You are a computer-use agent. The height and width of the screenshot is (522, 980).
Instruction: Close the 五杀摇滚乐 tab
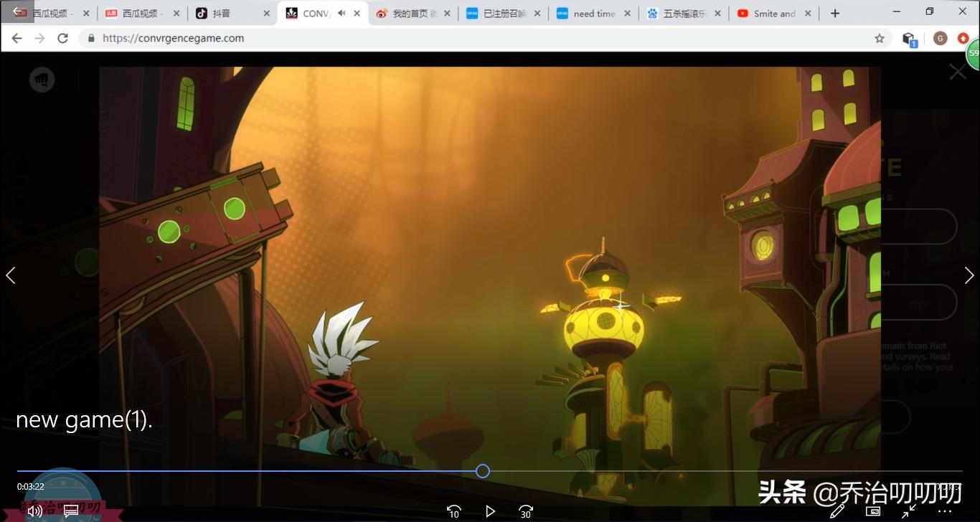click(x=717, y=13)
